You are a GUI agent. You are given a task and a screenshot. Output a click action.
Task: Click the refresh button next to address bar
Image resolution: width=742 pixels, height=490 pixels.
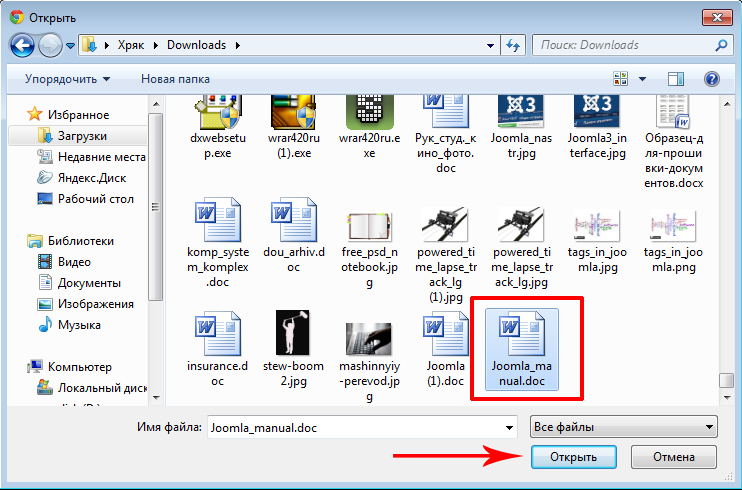coord(513,45)
